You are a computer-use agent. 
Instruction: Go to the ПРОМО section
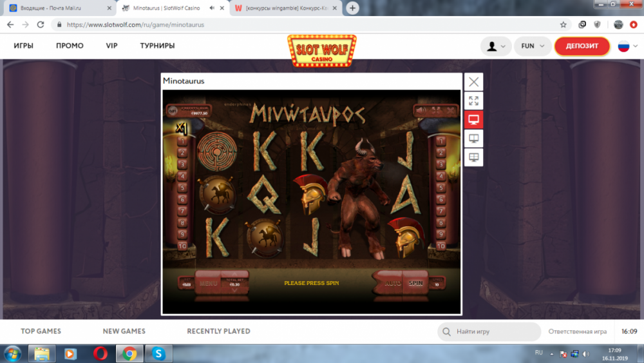click(70, 46)
